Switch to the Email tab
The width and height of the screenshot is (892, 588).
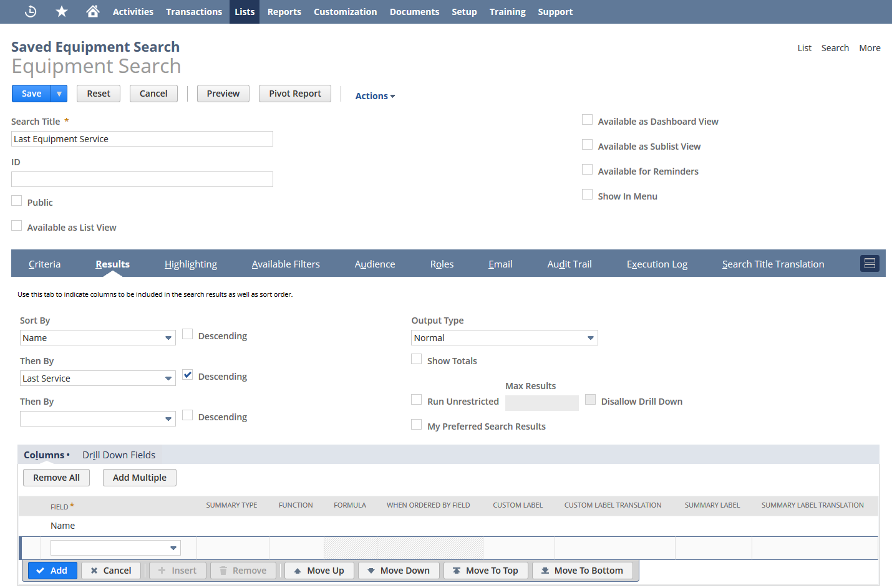tap(500, 264)
